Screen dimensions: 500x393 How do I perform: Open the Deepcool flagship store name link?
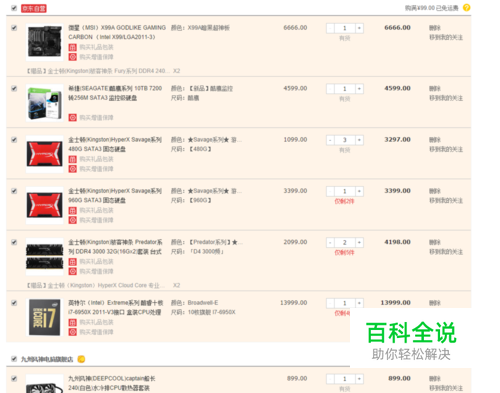tap(47, 359)
